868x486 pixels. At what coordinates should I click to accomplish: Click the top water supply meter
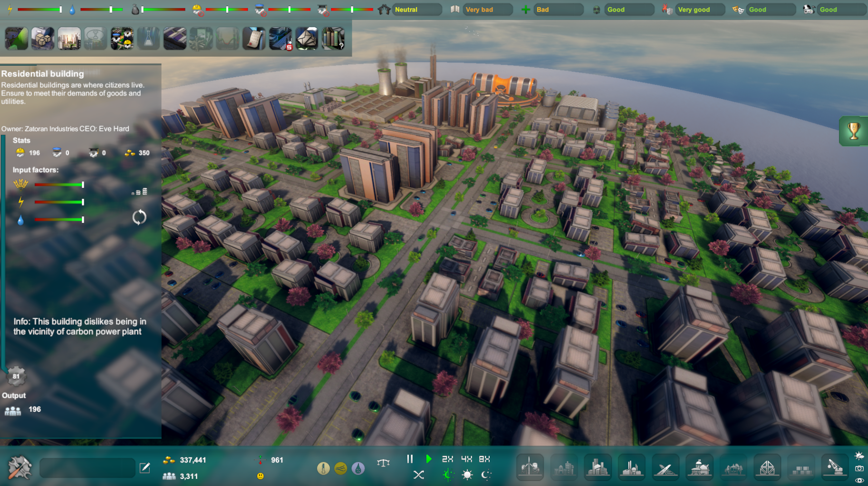[101, 9]
